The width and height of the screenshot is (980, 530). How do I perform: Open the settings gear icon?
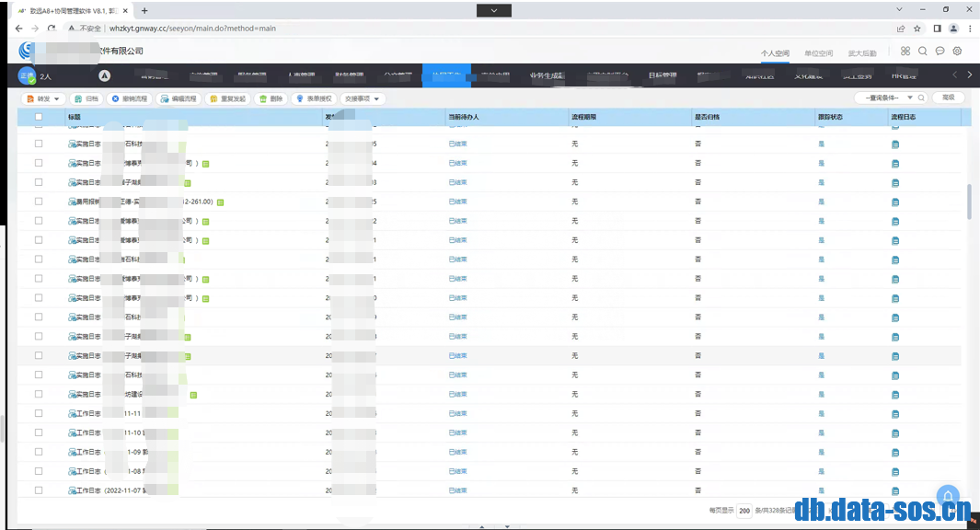(956, 52)
